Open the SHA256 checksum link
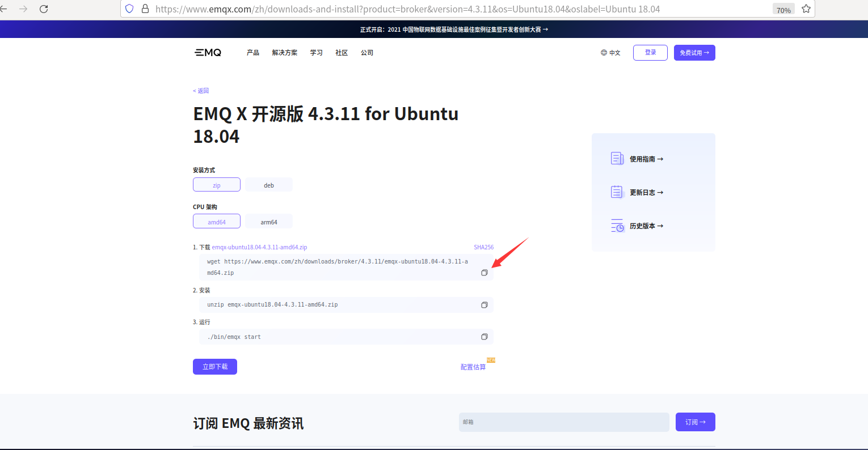 484,248
